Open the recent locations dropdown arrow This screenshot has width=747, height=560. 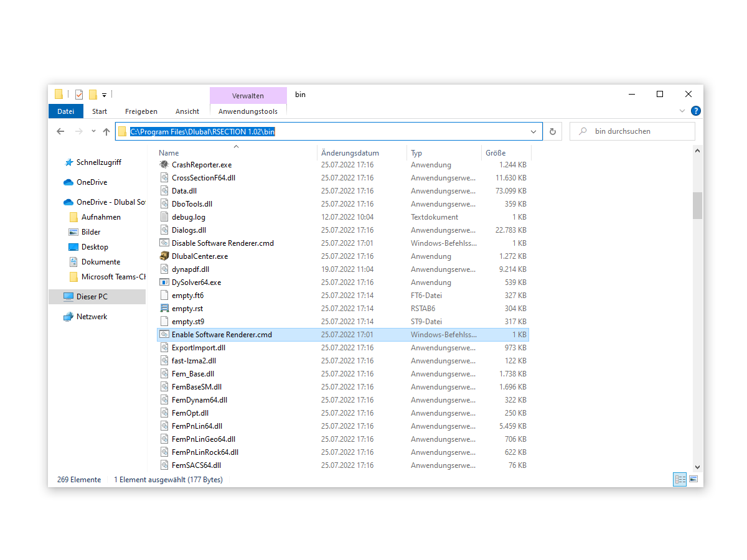click(93, 131)
